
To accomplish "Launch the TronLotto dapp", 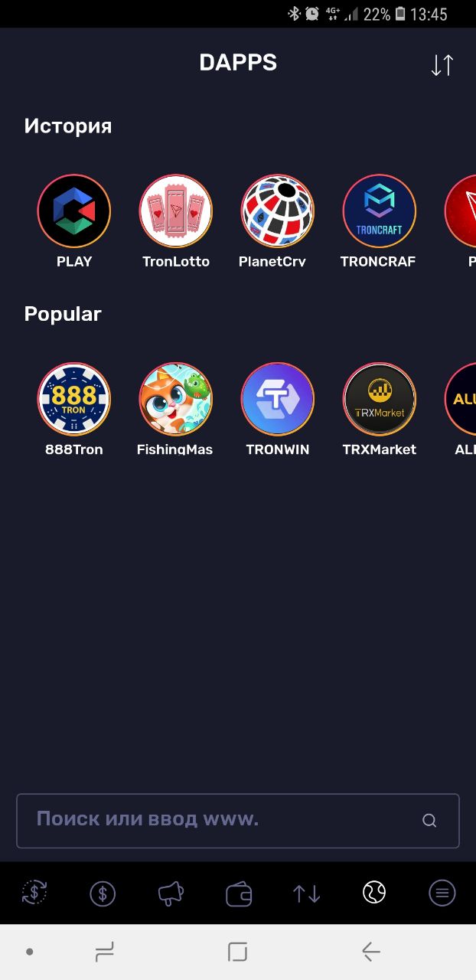I will [176, 211].
